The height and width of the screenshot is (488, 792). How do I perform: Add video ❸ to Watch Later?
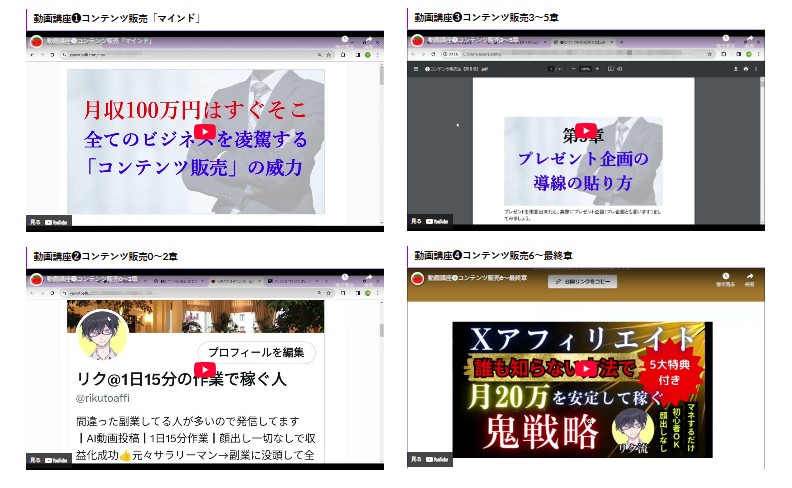725,41
